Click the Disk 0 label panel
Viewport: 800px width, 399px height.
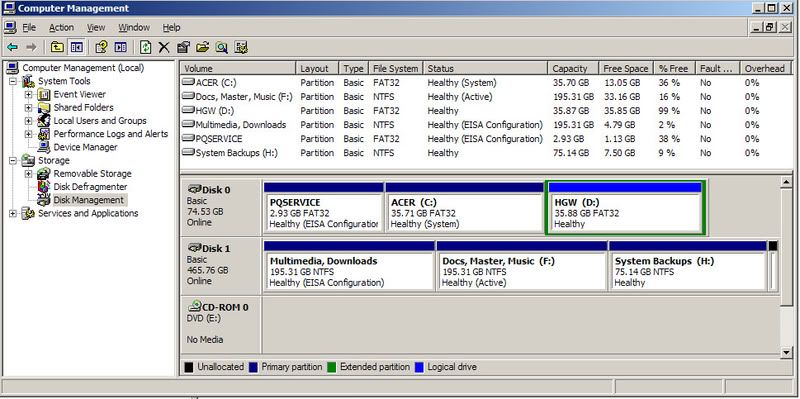(x=221, y=208)
